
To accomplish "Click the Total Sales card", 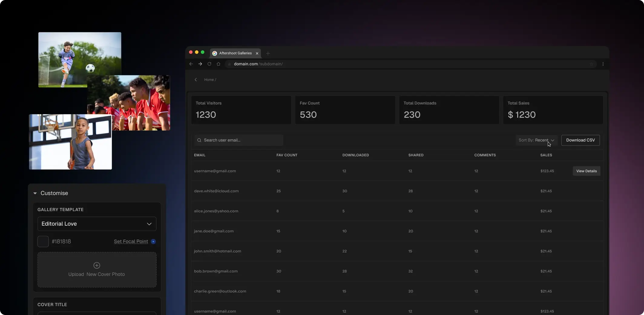I will pos(553,110).
